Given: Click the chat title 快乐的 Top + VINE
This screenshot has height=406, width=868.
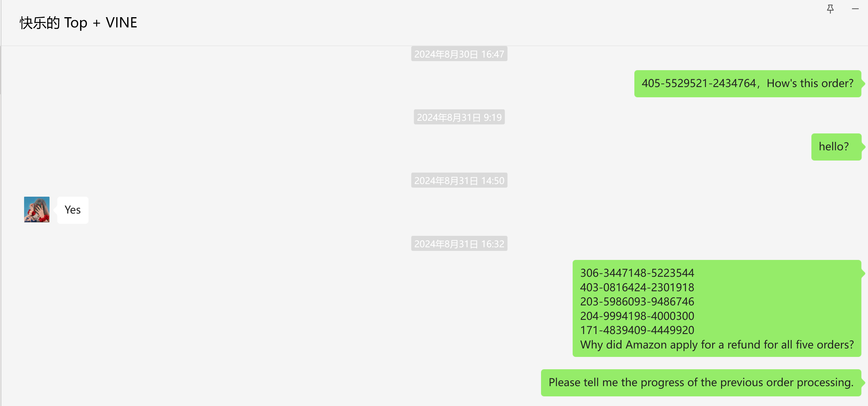Looking at the screenshot, I should pos(78,23).
